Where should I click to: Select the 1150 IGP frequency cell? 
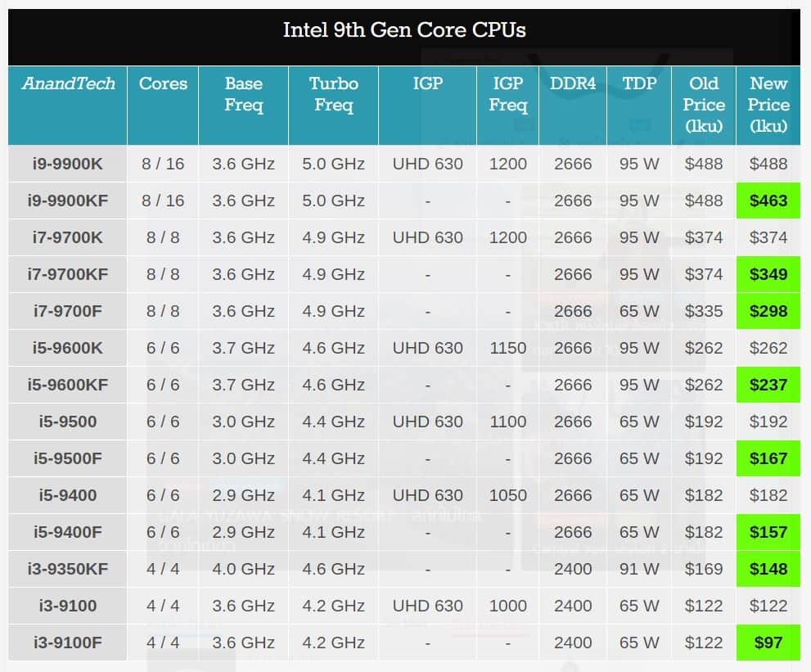click(507, 348)
